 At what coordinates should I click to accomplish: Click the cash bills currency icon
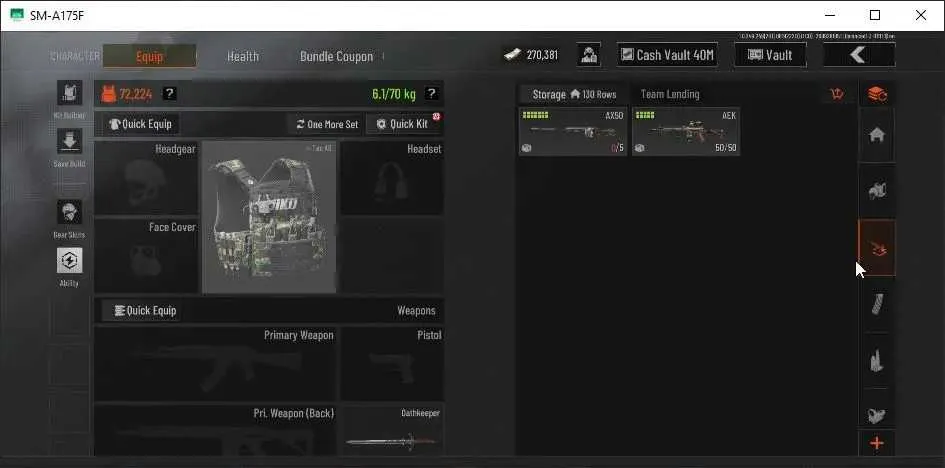point(512,55)
